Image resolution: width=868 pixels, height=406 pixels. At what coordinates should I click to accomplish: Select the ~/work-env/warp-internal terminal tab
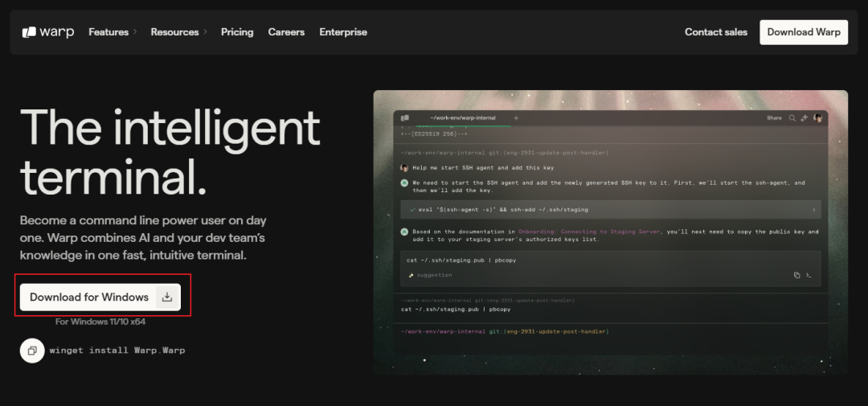(462, 118)
